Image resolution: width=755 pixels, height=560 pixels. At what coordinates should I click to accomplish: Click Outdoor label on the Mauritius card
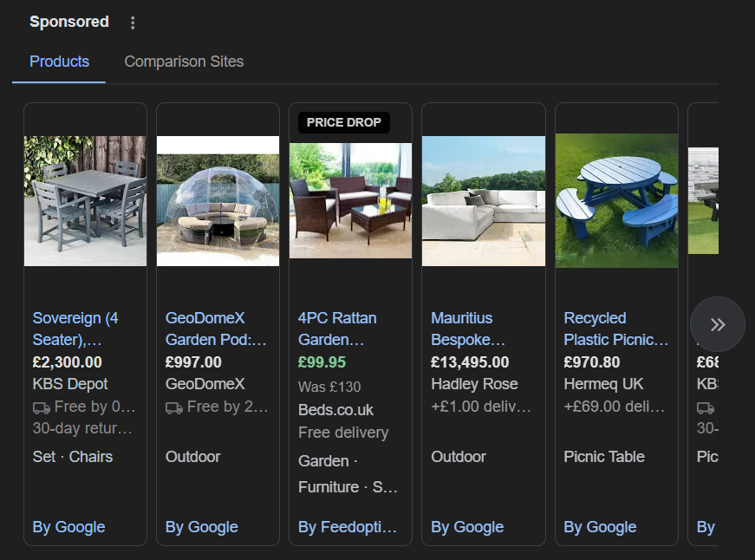459,457
